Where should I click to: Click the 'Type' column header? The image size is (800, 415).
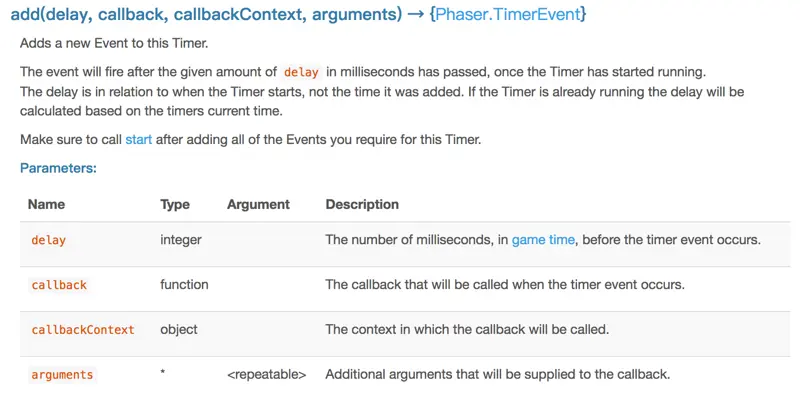click(x=175, y=204)
